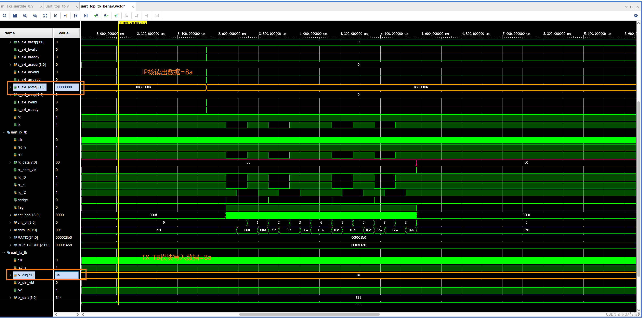
Task: Expand the s_axi_rdata[31:0] bus
Action: 10,87
